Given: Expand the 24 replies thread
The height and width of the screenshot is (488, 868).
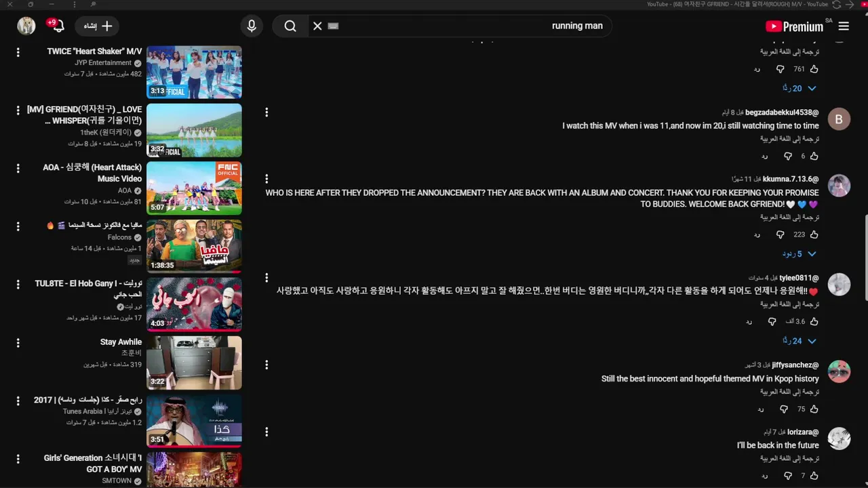Looking at the screenshot, I should point(800,341).
